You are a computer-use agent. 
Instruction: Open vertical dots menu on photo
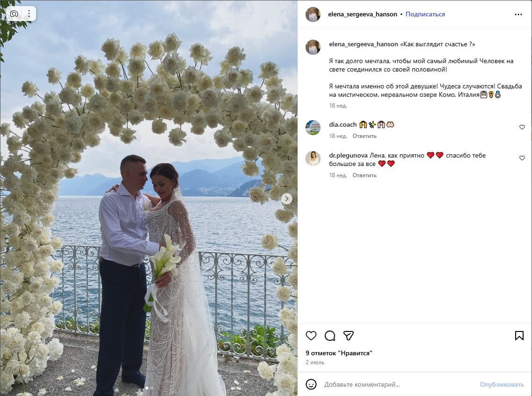(x=29, y=14)
